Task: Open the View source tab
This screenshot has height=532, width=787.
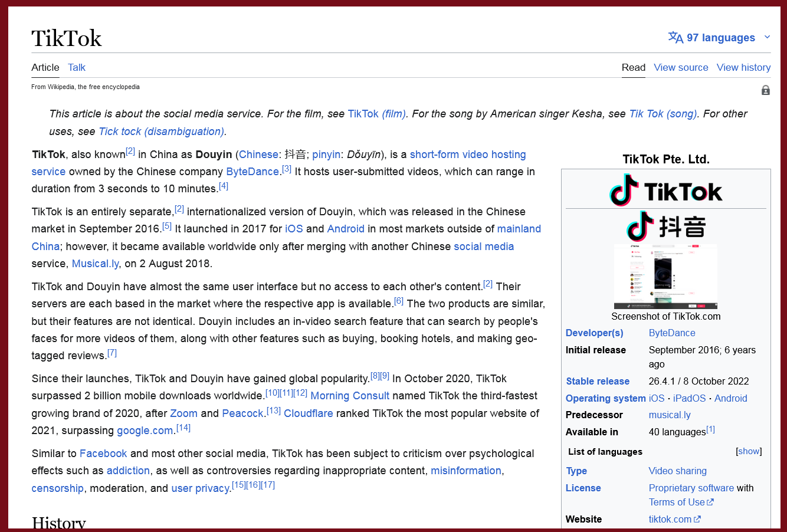Action: pyautogui.click(x=681, y=67)
